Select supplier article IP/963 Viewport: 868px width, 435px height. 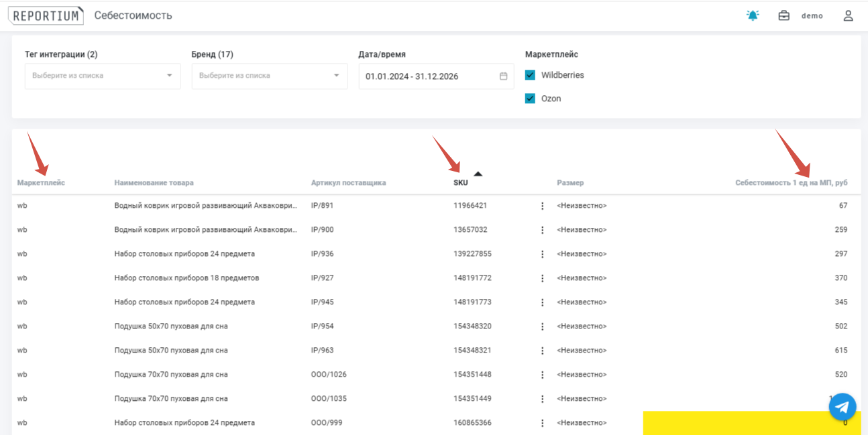(322, 351)
